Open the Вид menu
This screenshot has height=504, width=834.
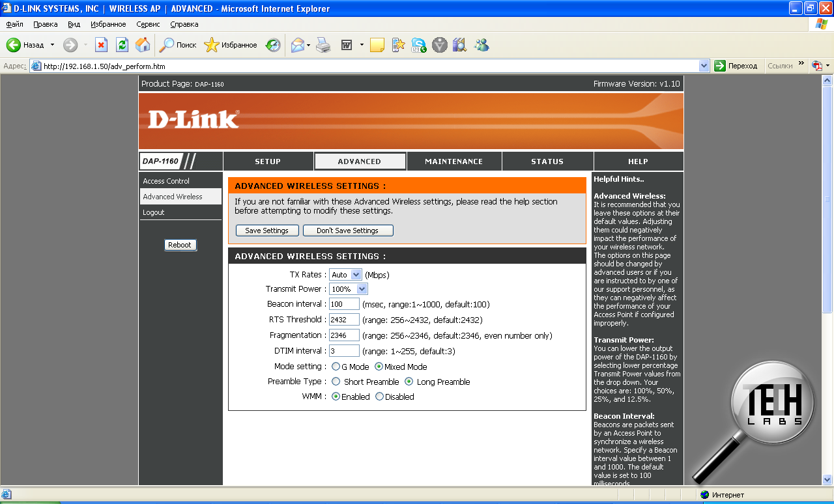click(74, 24)
